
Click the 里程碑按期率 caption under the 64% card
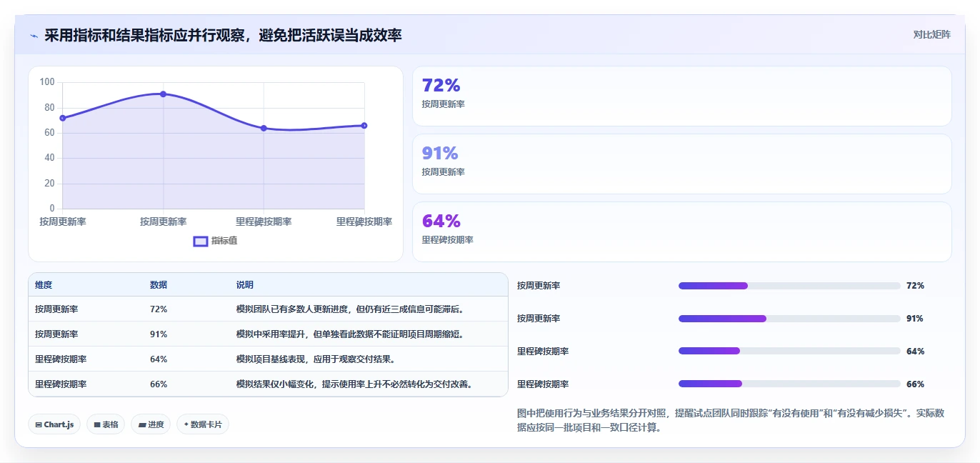pos(447,240)
